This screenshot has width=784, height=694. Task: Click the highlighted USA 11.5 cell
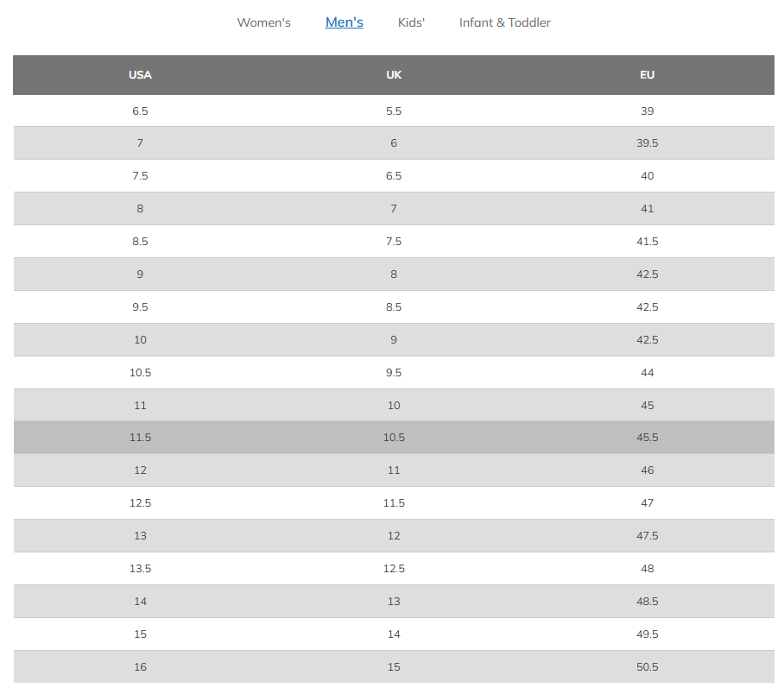click(x=140, y=438)
